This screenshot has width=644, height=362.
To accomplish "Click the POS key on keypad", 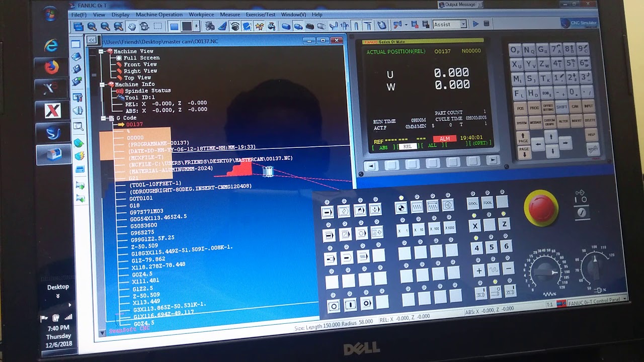I will (520, 108).
